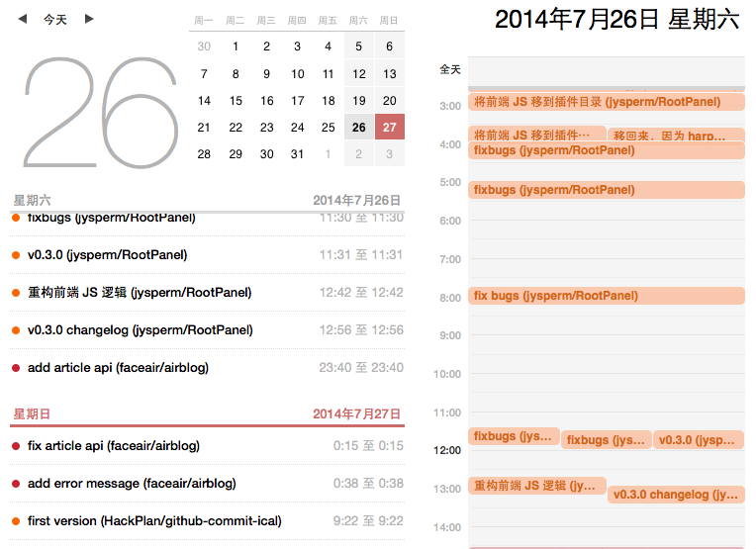Open v0.3.0 changelog block in day timeline
Image resolution: width=756 pixels, height=549 pixels.
point(676,495)
